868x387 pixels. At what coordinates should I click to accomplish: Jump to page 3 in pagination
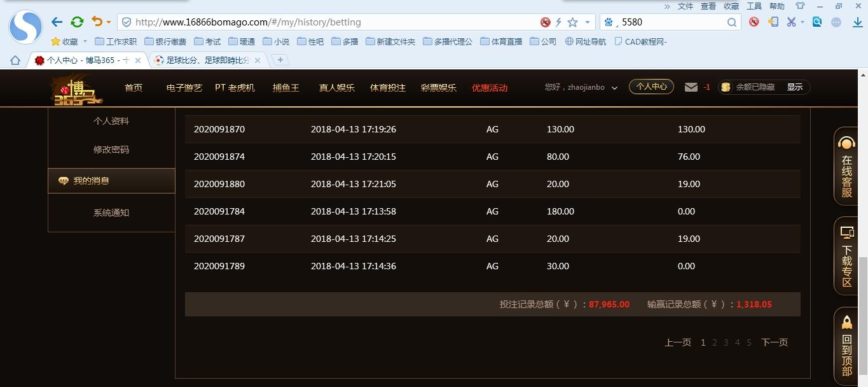point(726,342)
